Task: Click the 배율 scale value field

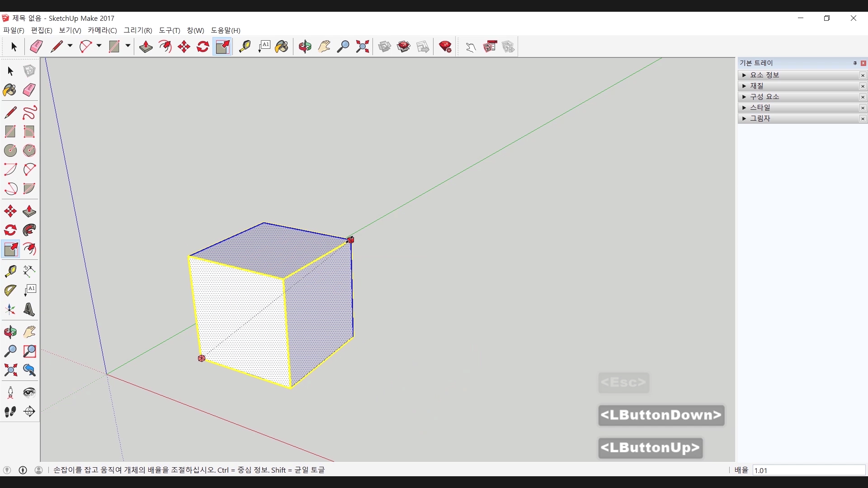Action: coord(808,470)
